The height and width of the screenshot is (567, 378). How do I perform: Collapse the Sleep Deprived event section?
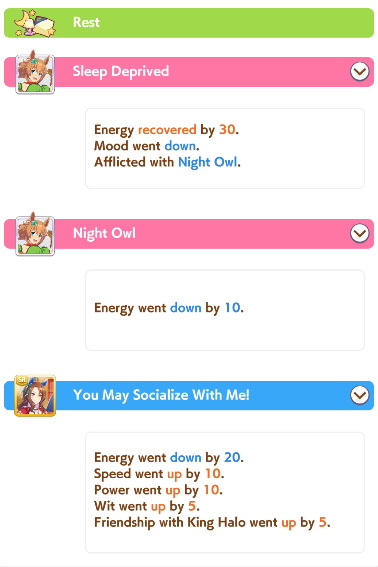[360, 72]
